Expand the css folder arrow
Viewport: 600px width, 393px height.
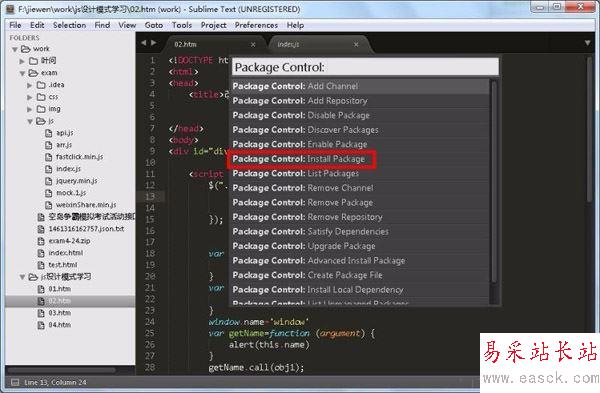(30, 98)
